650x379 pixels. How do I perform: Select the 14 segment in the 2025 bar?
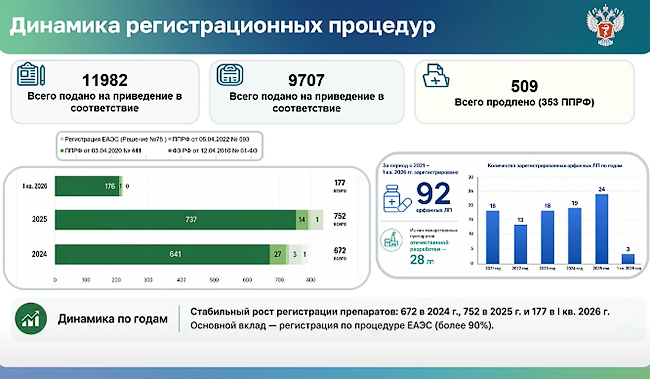click(302, 219)
